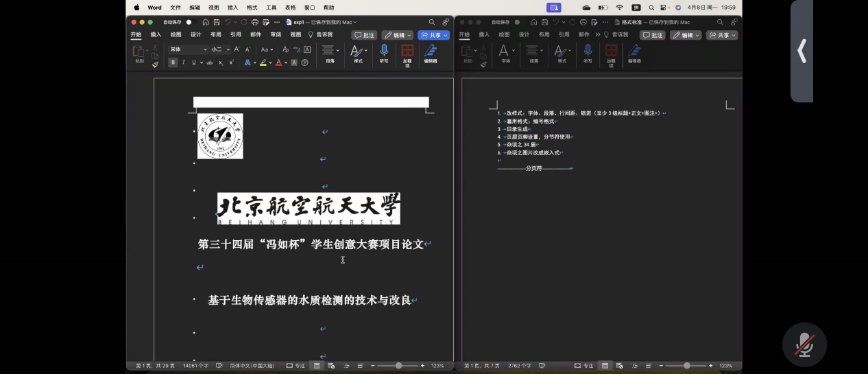Open the font size dropdown showing 小二
The image size is (868, 374).
pyautogui.click(x=220, y=49)
